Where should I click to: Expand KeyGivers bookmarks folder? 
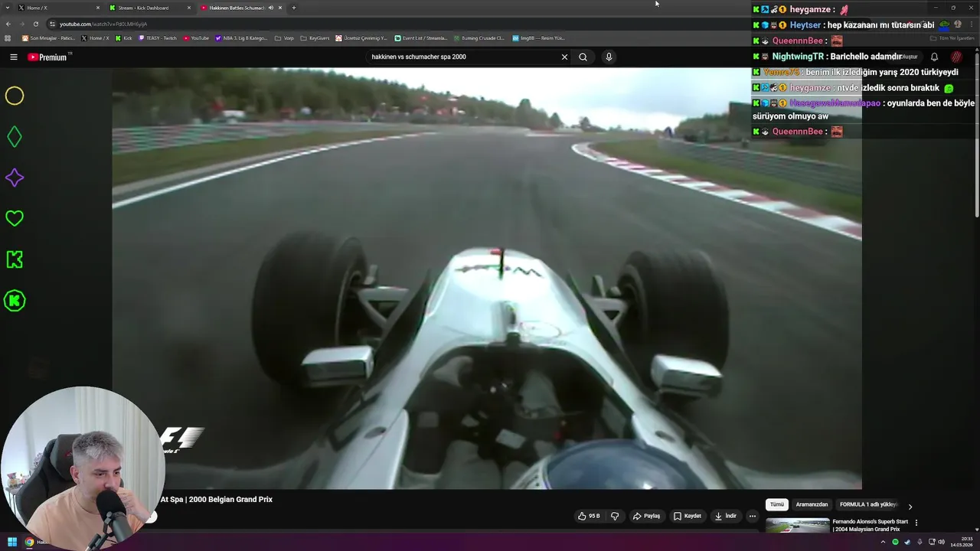(315, 37)
